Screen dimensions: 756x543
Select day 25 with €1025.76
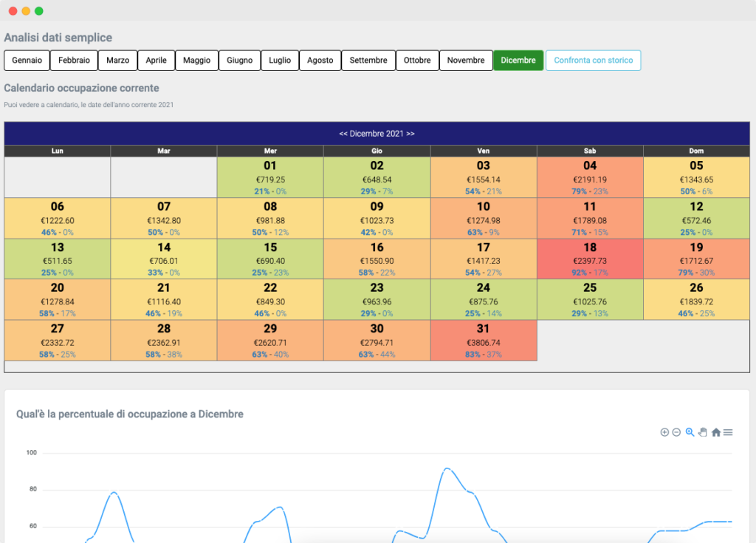point(590,300)
